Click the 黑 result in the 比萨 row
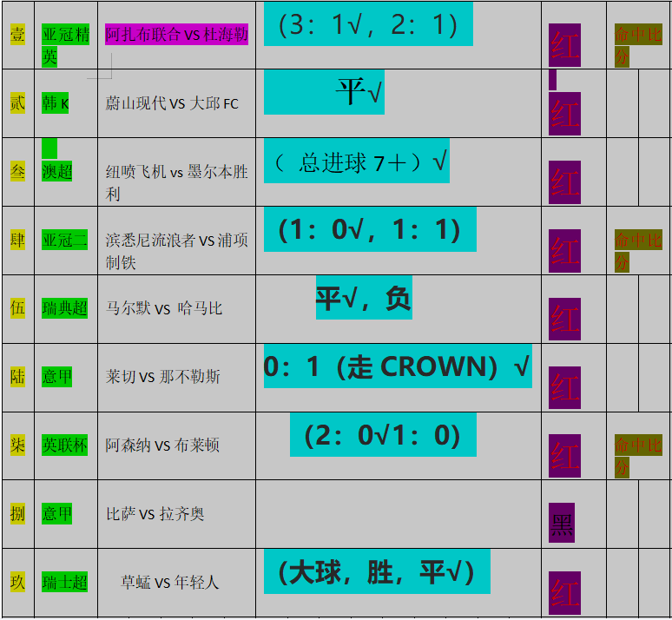Viewport: 672px width, 620px height. tap(563, 523)
